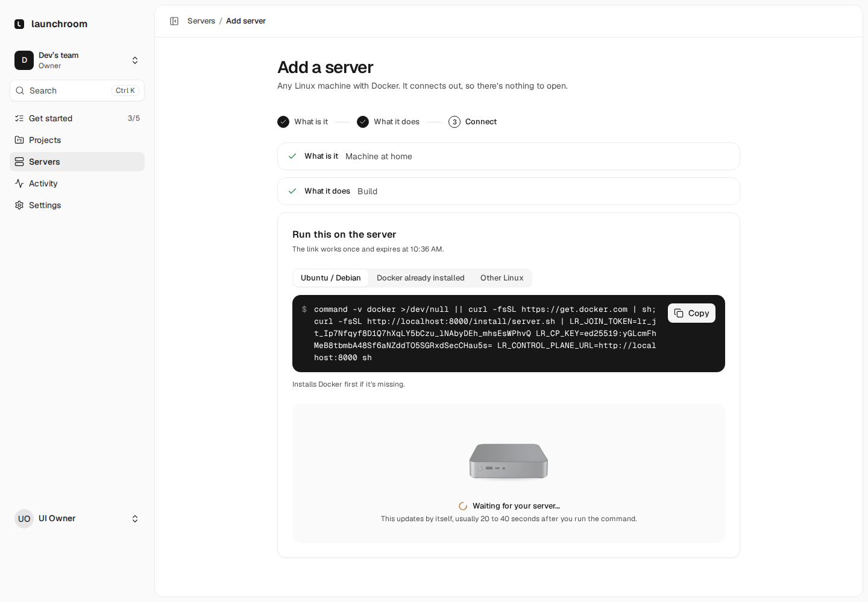The image size is (868, 602).
Task: Click the green check in What it does row
Action: tap(292, 191)
